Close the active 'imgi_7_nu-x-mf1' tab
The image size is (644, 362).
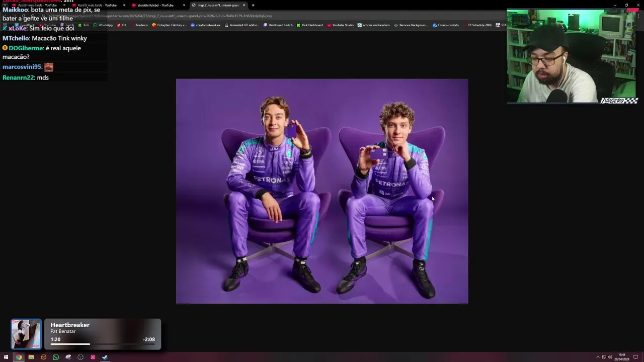[245, 5]
